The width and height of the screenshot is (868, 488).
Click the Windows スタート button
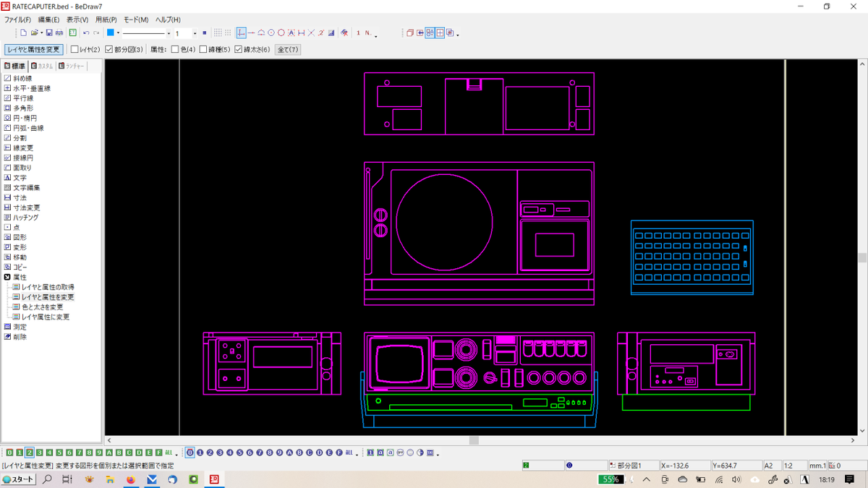coord(18,479)
